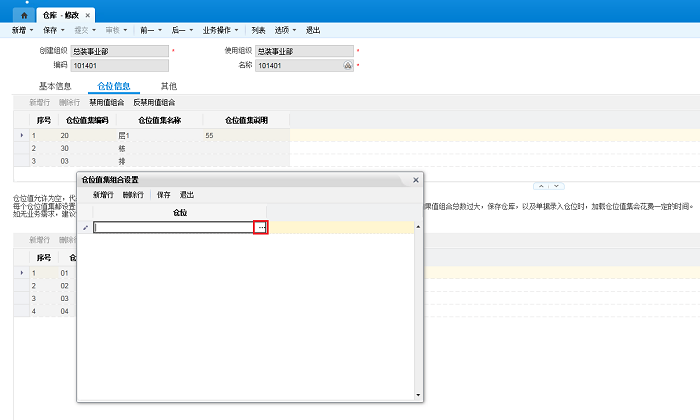700x420 pixels.
Task: Close the 仓位值集组合设置 dialog
Action: click(416, 179)
